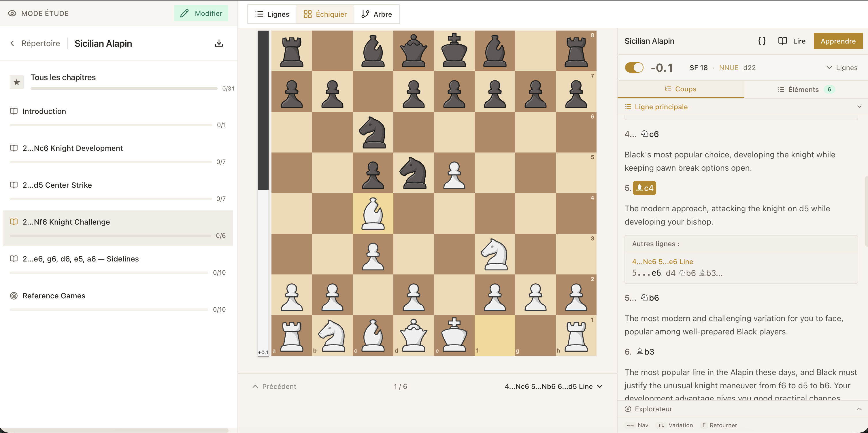Click the white pawn on c3

pyautogui.click(x=373, y=256)
